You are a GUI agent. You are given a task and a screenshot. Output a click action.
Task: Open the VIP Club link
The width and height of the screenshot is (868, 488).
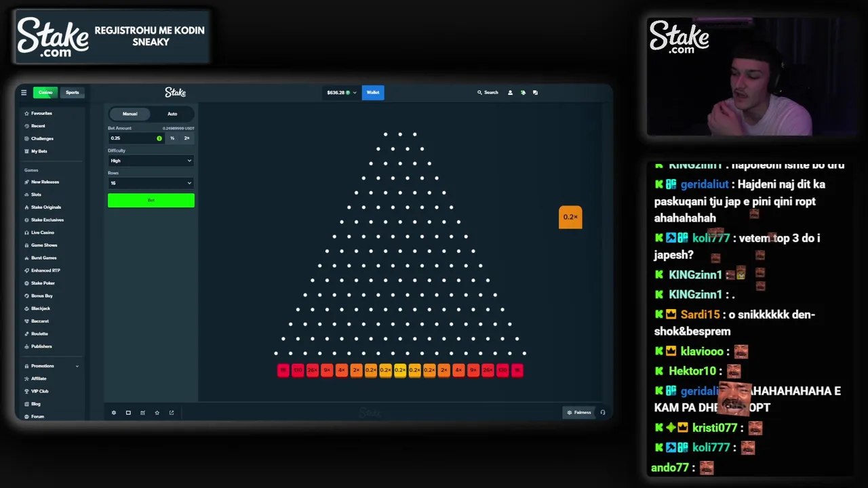point(39,391)
